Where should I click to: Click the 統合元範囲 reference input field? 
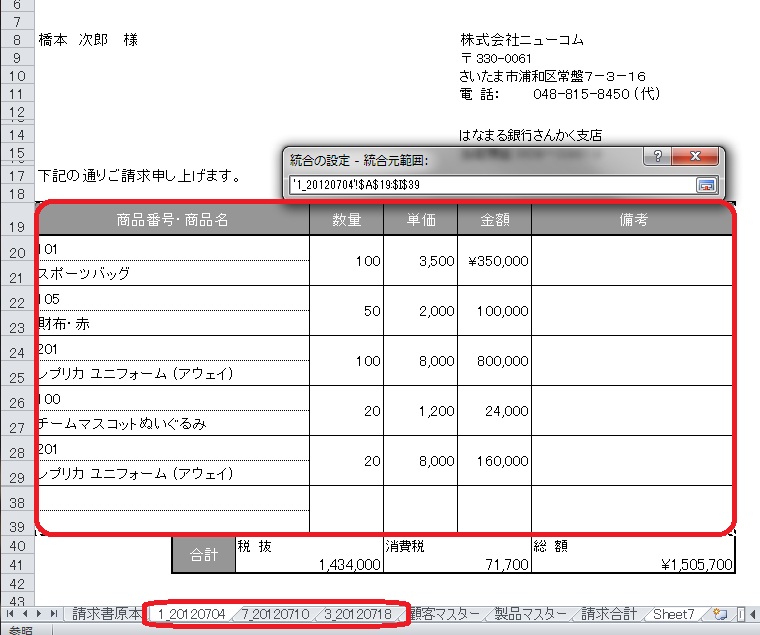[490, 185]
